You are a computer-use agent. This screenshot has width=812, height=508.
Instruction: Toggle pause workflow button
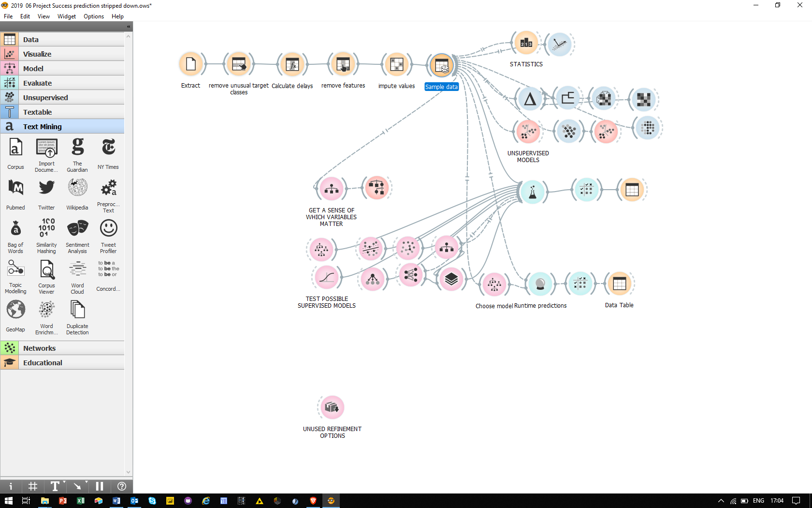(x=100, y=486)
